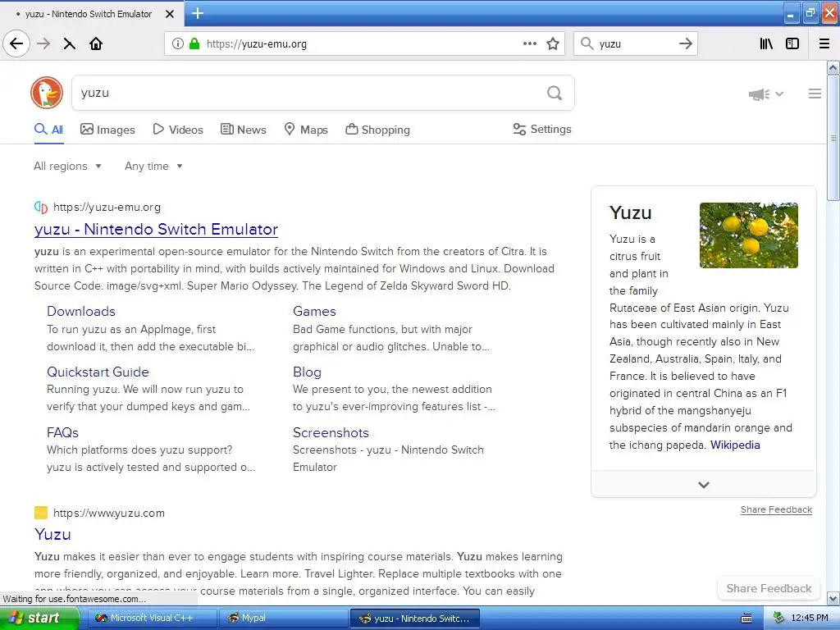Open the megaphone feedback dropdown
The width and height of the screenshot is (840, 630).
(x=766, y=94)
